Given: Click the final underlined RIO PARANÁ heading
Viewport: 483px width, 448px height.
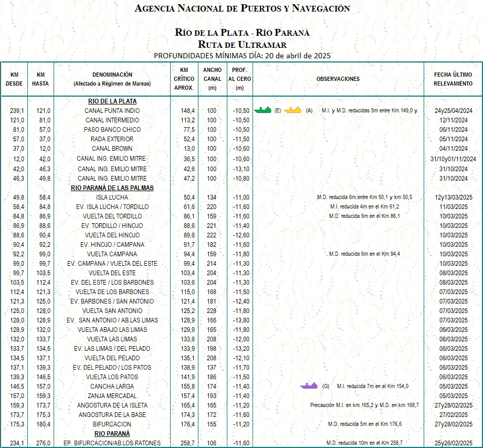Looking at the screenshot, I should tap(112, 434).
